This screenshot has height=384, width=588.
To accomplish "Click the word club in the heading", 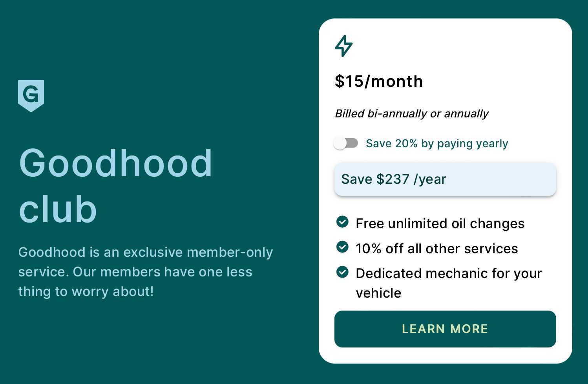I will tap(58, 209).
